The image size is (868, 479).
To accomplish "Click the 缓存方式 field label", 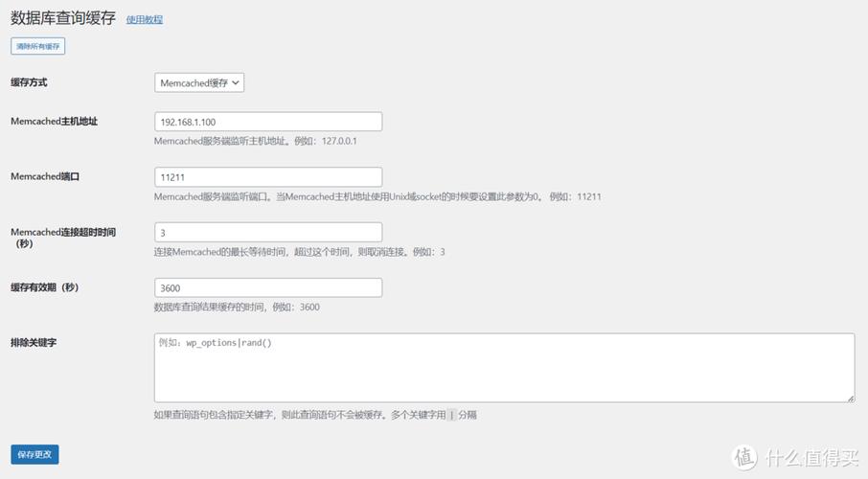I will pyautogui.click(x=31, y=82).
